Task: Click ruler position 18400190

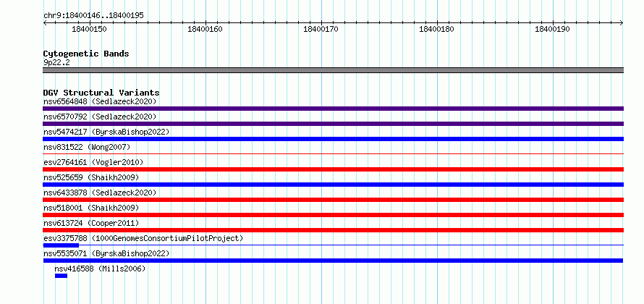Action: click(552, 29)
